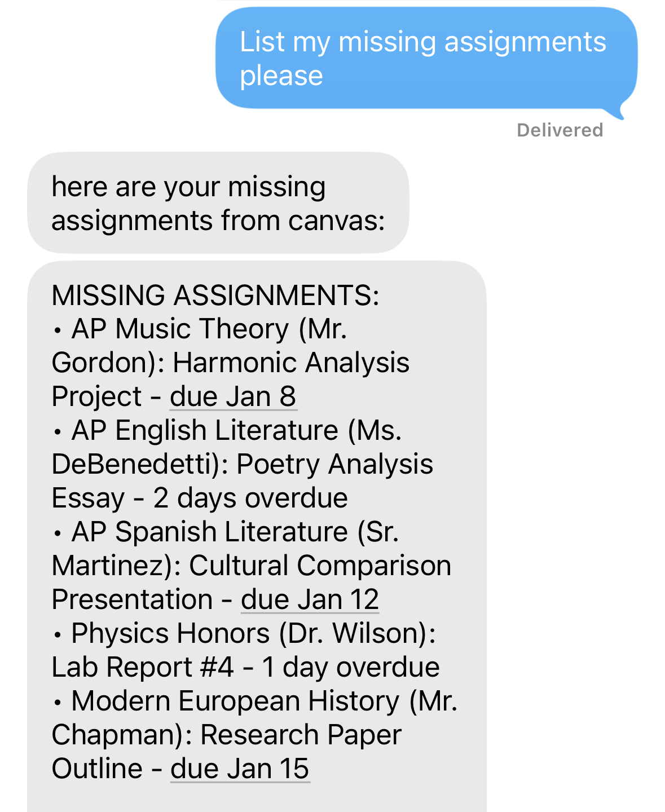Viewport: 665px width, 812px height.
Task: Select the underlined "due Jan 15" date
Action: (x=240, y=769)
